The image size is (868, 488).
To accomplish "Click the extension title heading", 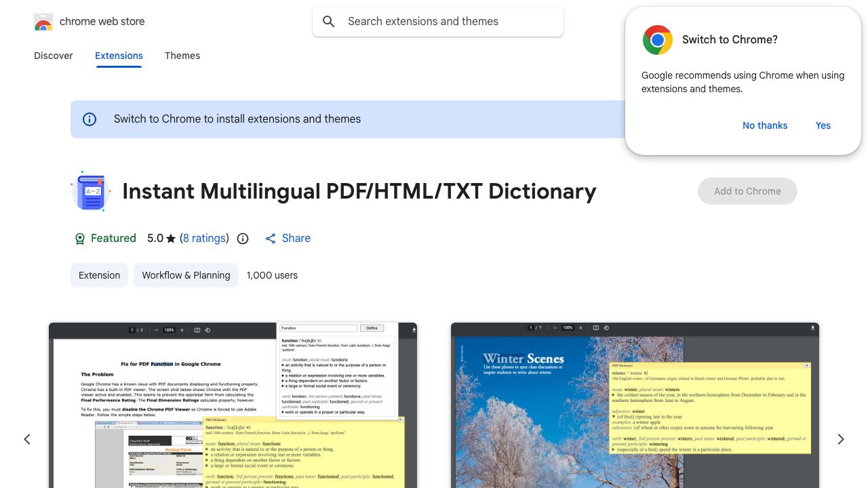I will pyautogui.click(x=359, y=191).
